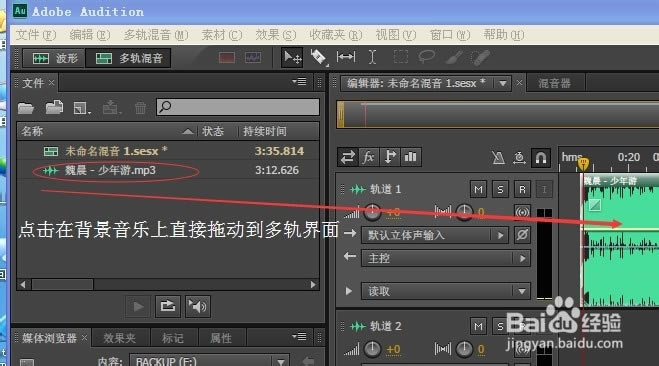Click the trash delete icon in Files panel
Screen dimensions: 659x366
click(140, 108)
